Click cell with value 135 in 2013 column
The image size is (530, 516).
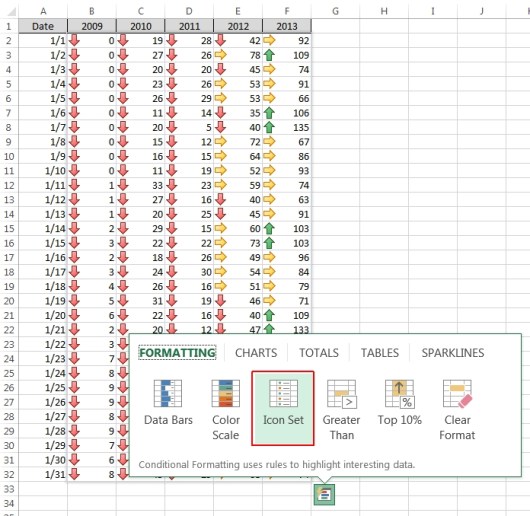tap(287, 127)
